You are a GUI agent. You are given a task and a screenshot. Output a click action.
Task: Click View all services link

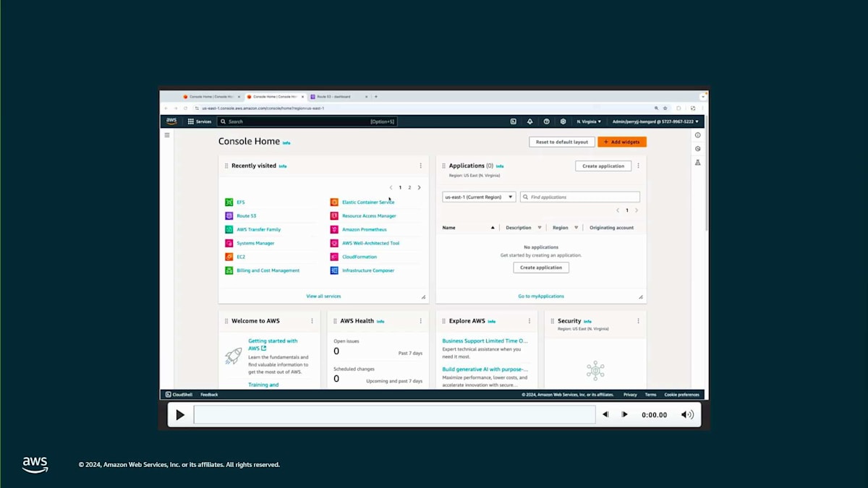pos(323,296)
